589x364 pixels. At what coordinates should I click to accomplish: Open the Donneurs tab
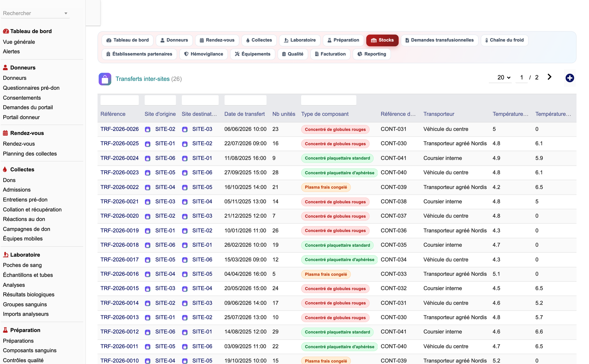tap(174, 40)
